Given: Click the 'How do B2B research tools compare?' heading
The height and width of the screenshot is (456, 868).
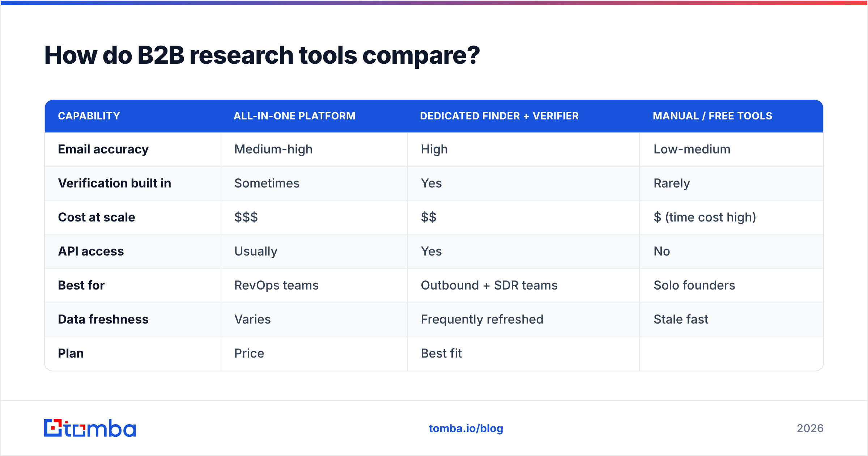Looking at the screenshot, I should click(262, 55).
